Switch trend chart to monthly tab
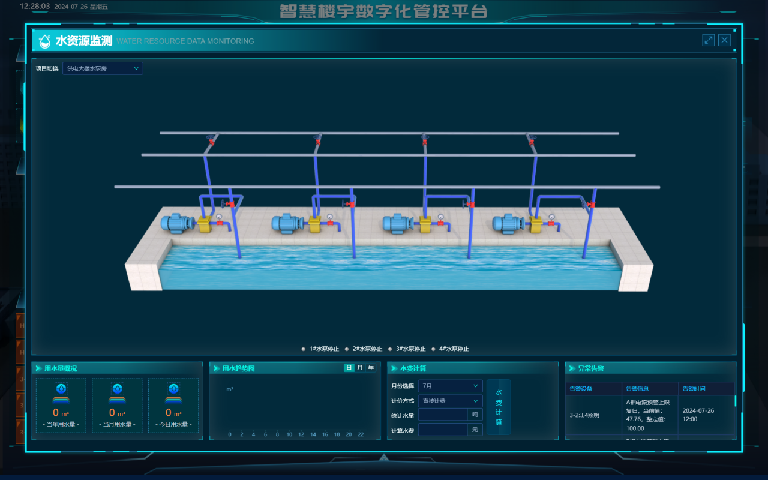Screen dimensions: 768x480 [360, 368]
